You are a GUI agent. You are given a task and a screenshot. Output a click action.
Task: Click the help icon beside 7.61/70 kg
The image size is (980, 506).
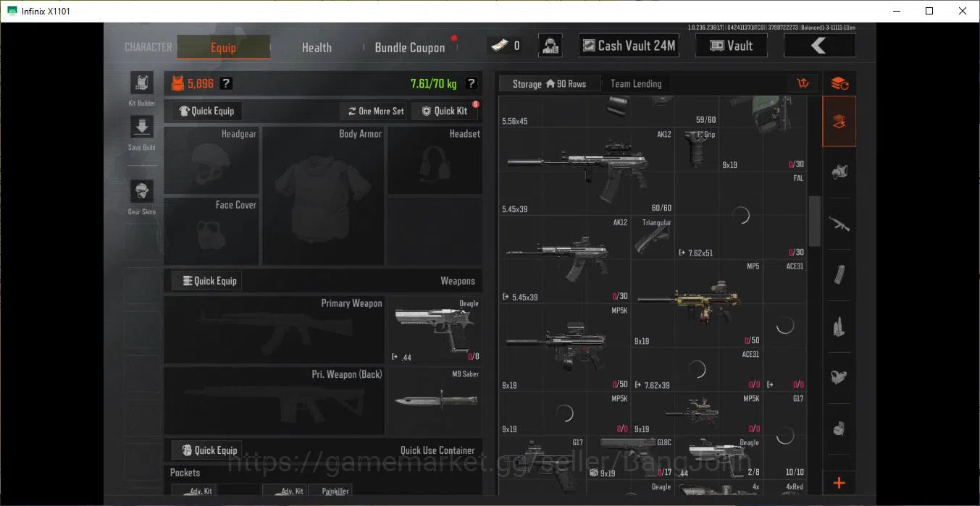click(x=471, y=83)
